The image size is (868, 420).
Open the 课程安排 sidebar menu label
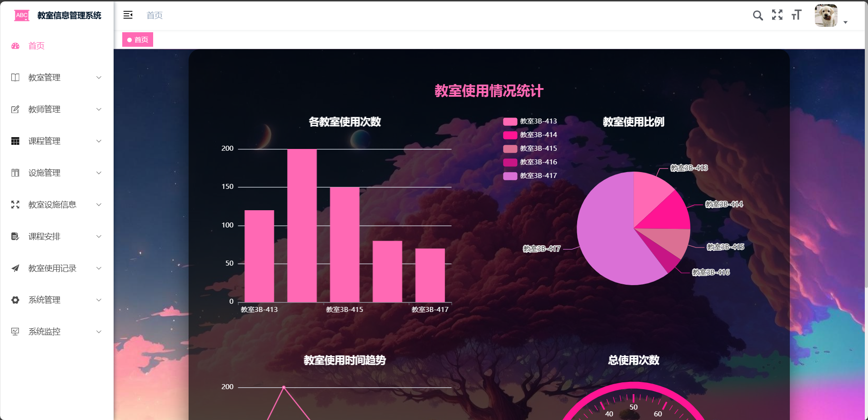click(45, 237)
